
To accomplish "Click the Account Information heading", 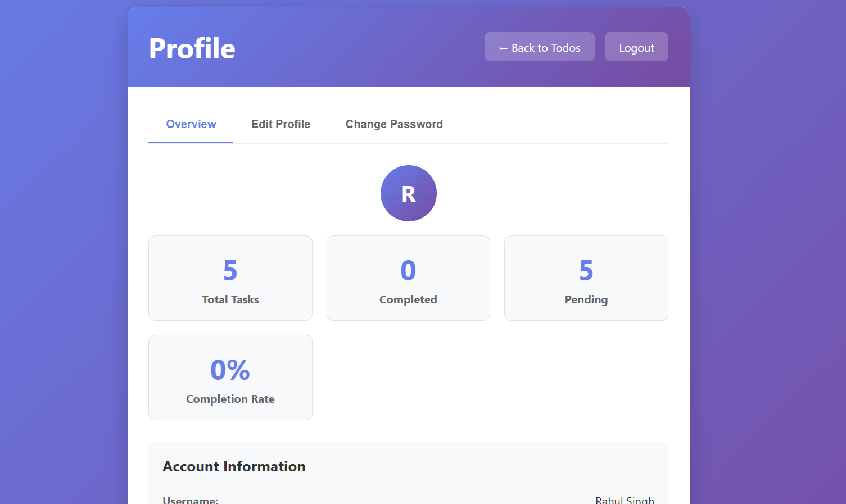I will (234, 466).
